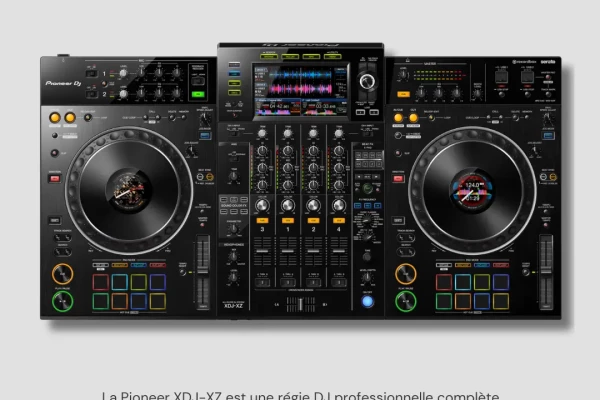Click the left deck orange cue button
This screenshot has height=400, width=600.
[62, 274]
